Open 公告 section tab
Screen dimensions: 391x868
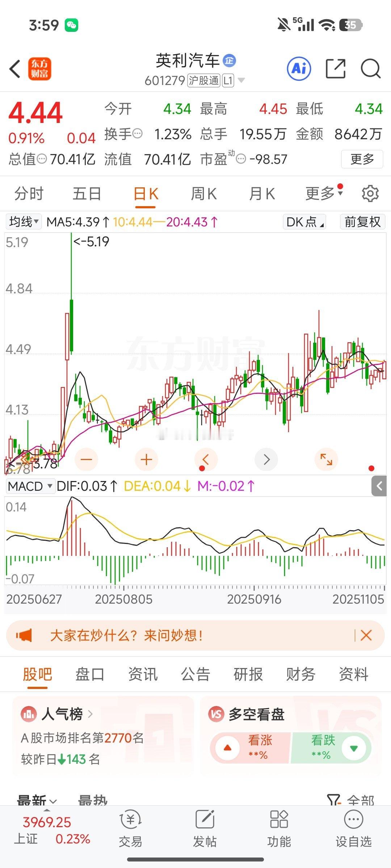[x=195, y=674]
